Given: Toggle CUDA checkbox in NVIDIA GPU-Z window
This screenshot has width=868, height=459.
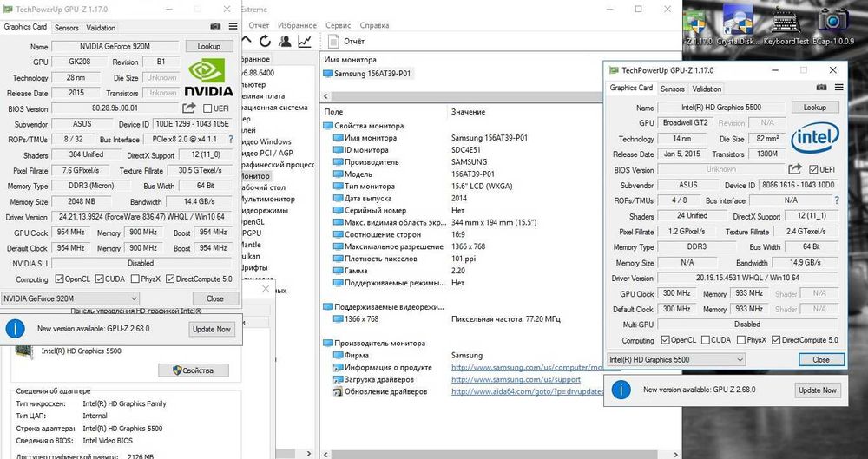Looking at the screenshot, I should click(x=100, y=279).
